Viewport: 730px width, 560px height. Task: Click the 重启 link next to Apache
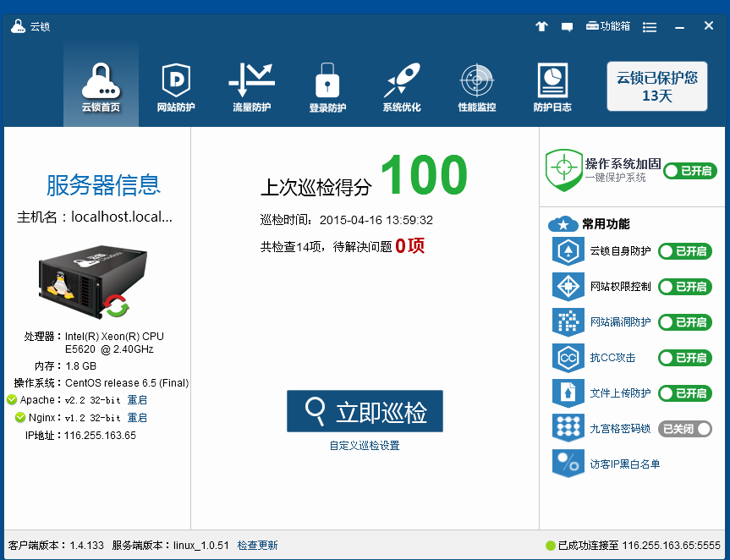[137, 400]
